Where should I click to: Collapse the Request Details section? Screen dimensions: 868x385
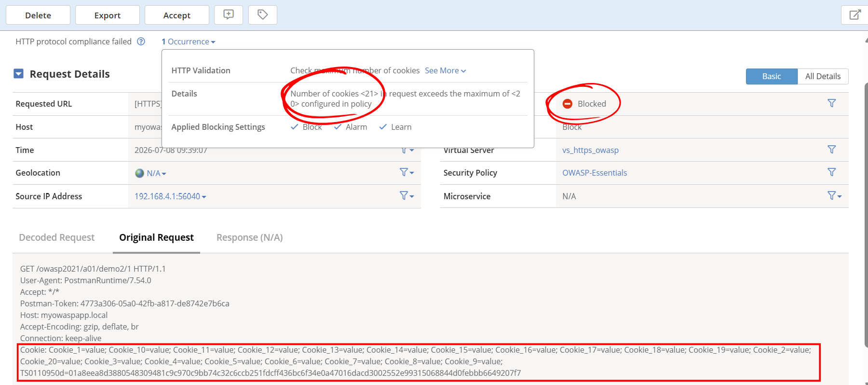coord(18,74)
